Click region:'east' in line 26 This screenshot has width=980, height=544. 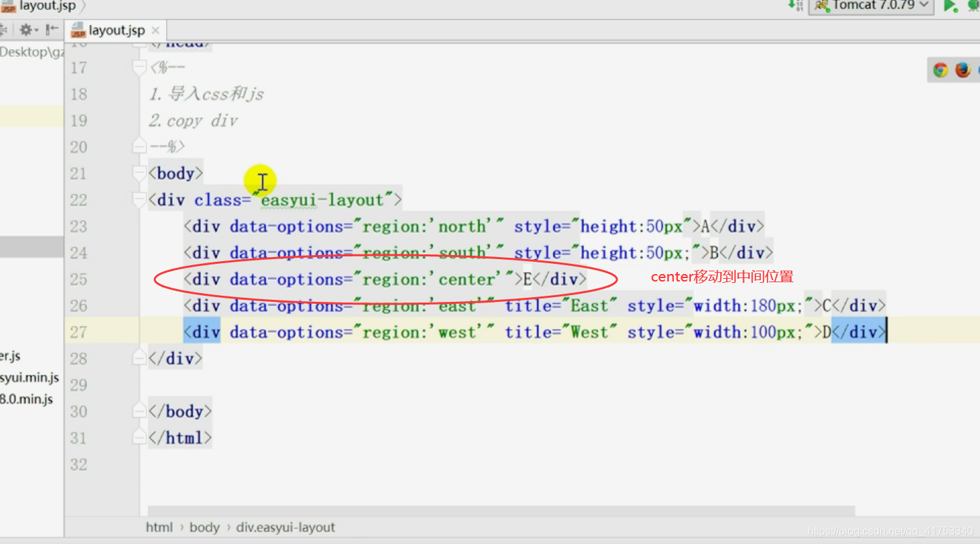419,306
